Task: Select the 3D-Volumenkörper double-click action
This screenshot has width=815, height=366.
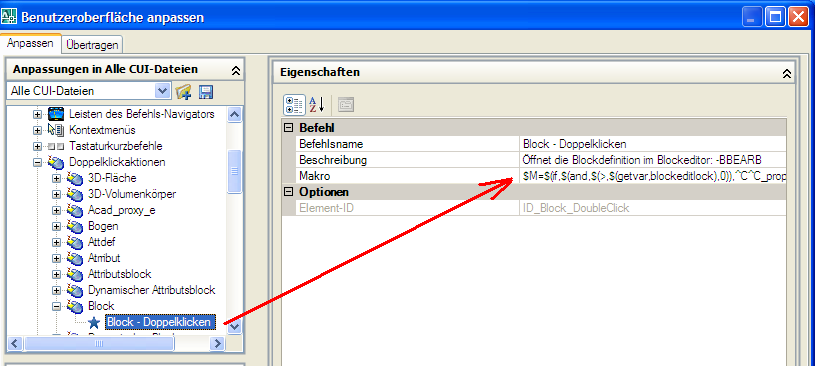Action: 132,194
